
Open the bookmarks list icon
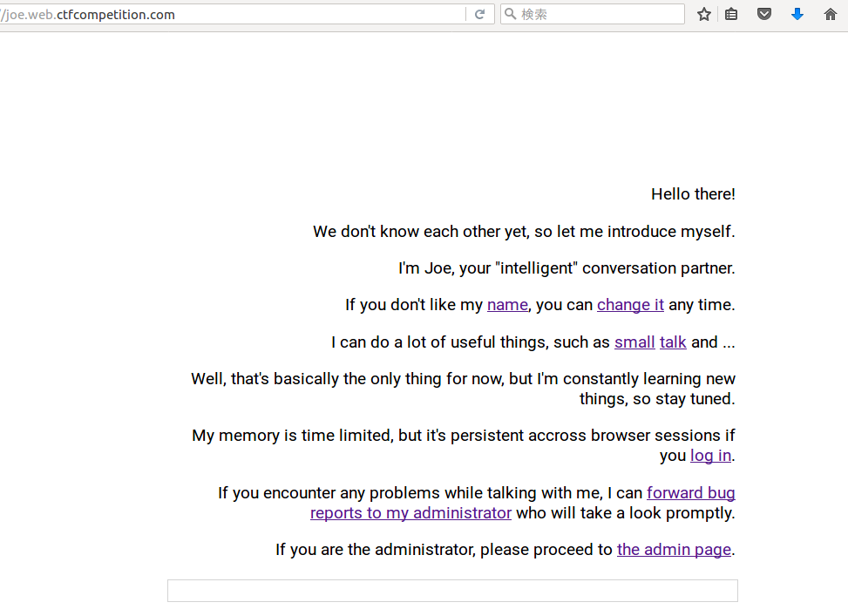[731, 15]
